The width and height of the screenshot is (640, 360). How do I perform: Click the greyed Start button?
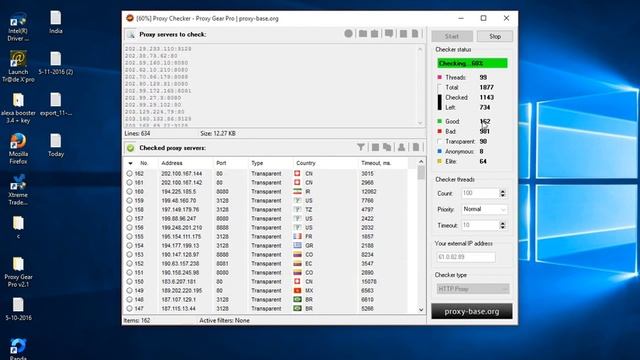(452, 36)
